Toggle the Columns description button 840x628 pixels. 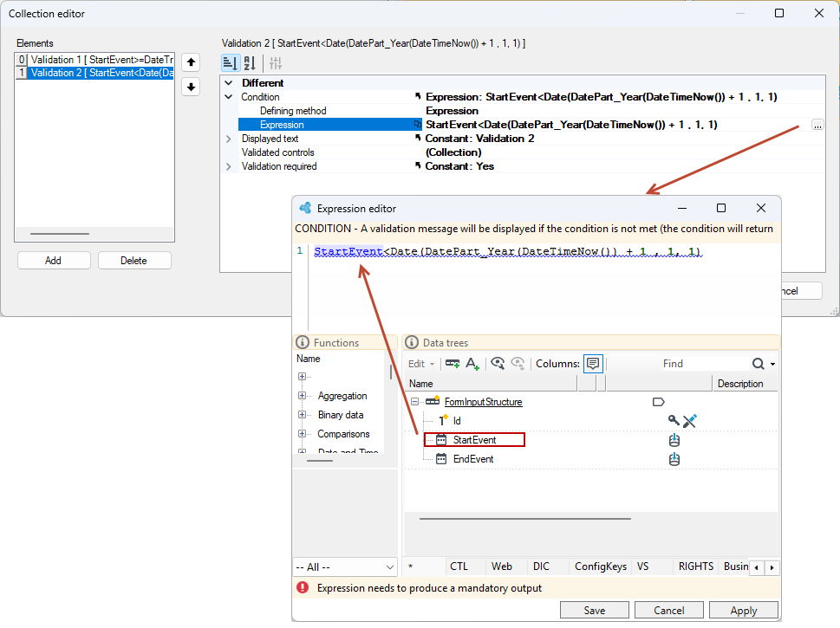tap(593, 364)
